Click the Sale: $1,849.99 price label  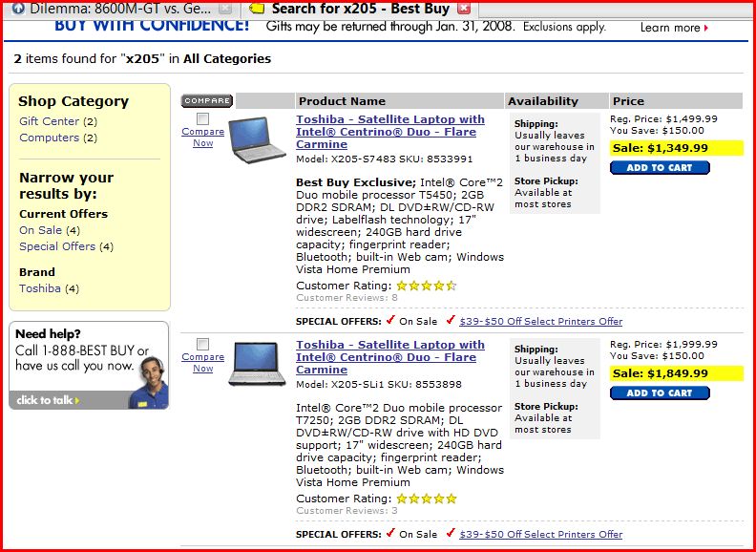[677, 373]
